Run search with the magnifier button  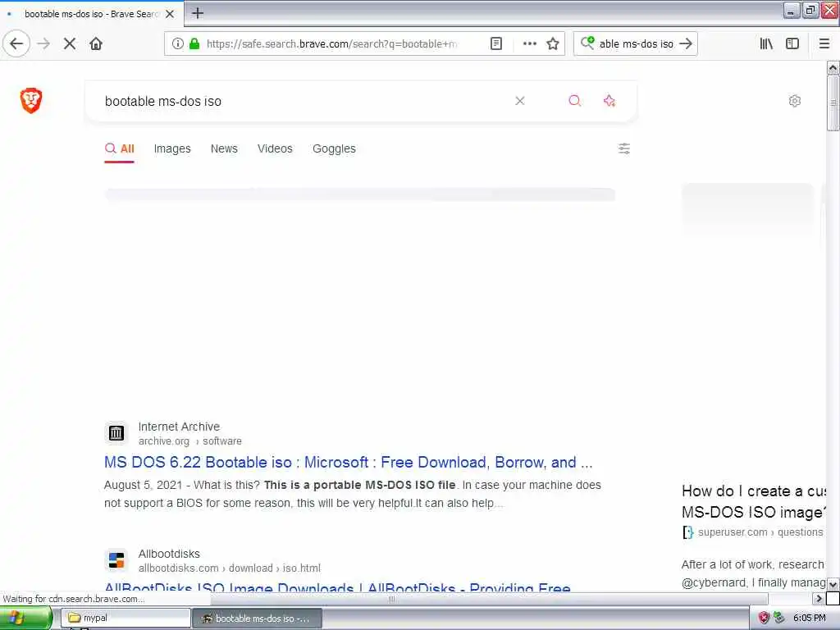[x=574, y=101]
